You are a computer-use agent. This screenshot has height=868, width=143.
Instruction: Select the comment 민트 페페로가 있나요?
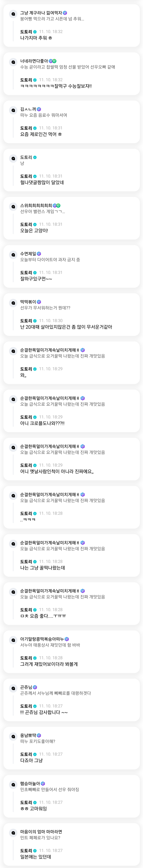point(40,837)
